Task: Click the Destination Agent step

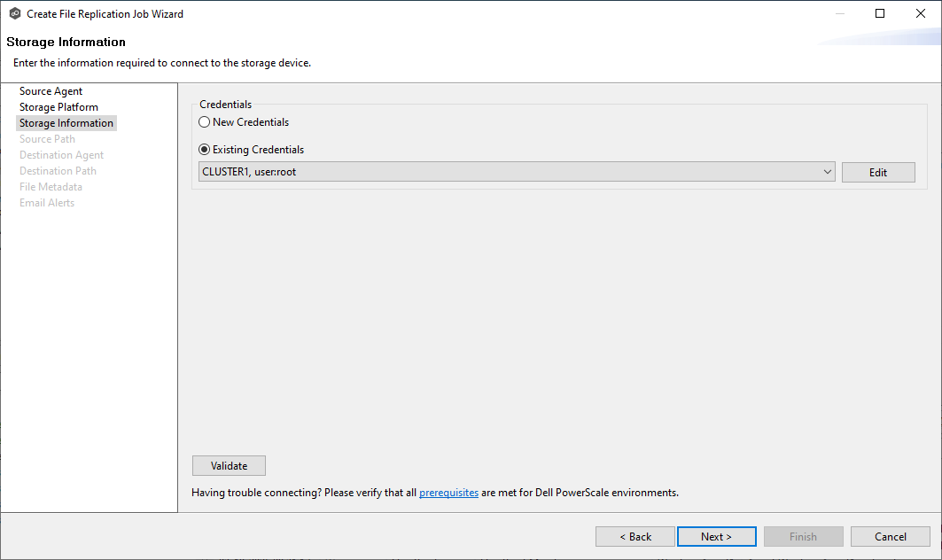Action: (x=61, y=155)
